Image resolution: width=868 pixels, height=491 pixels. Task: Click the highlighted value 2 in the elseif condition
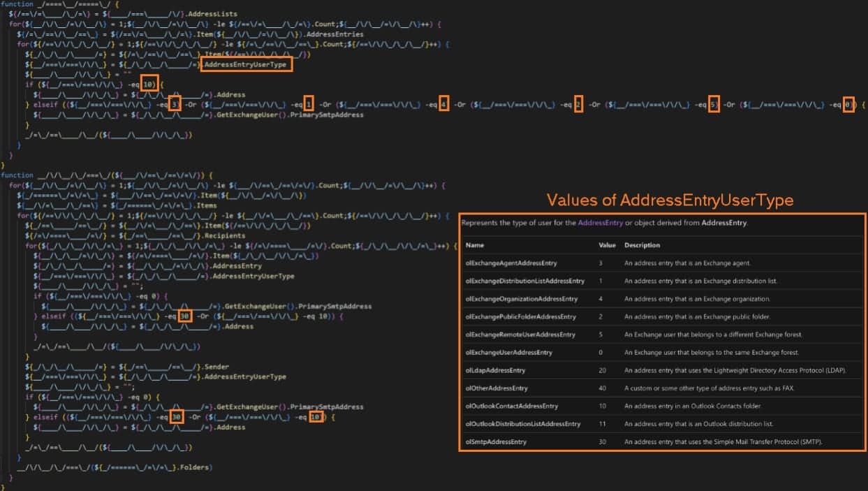click(578, 105)
